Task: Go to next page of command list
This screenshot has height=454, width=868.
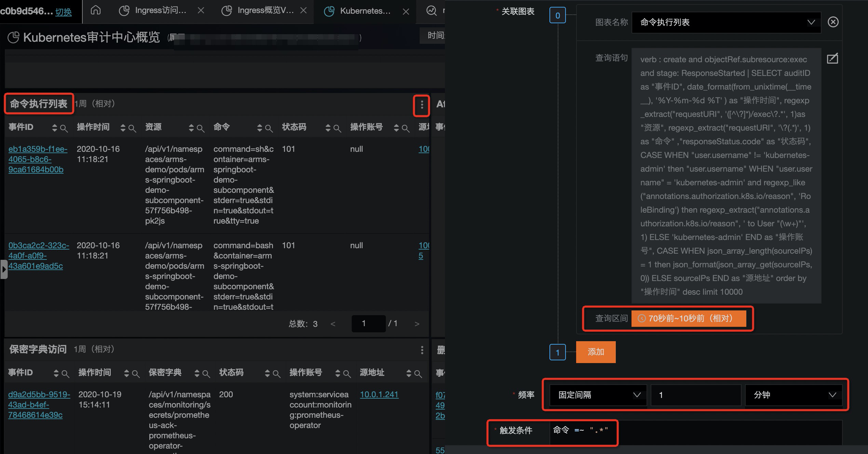Action: [x=417, y=324]
